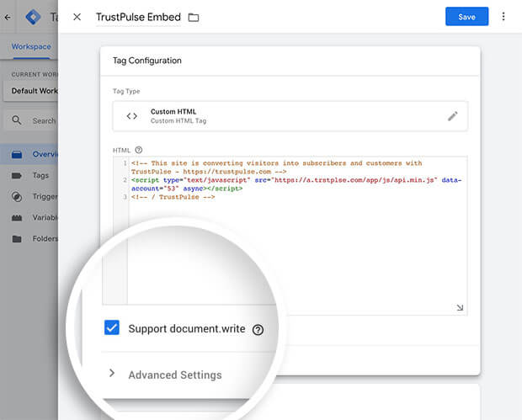Open HTML field help icon
Image resolution: width=522 pixels, height=420 pixels.
[x=138, y=150]
